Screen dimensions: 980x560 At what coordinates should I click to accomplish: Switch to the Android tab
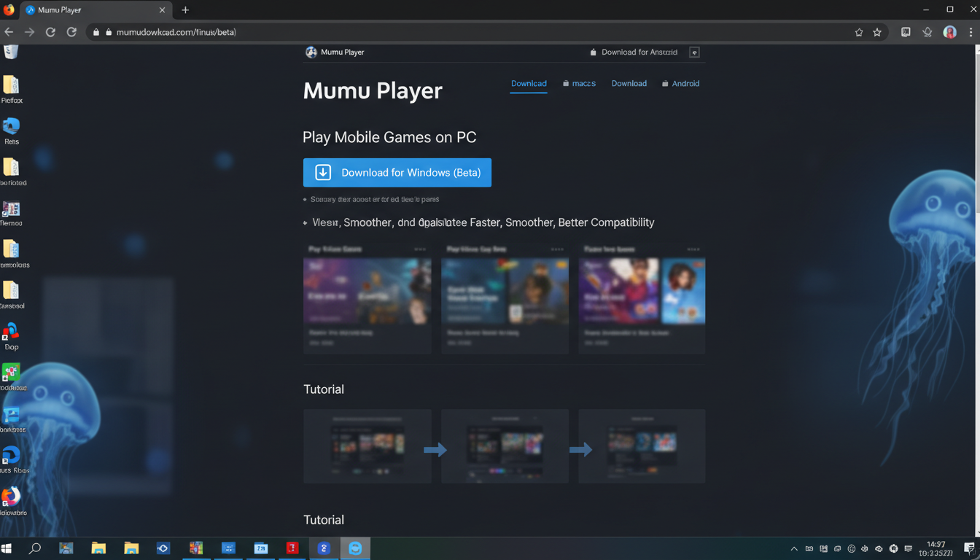pyautogui.click(x=680, y=84)
